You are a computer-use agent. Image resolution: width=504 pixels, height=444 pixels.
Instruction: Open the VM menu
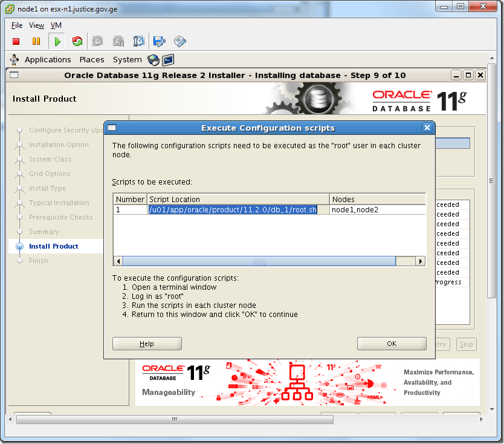click(x=56, y=25)
